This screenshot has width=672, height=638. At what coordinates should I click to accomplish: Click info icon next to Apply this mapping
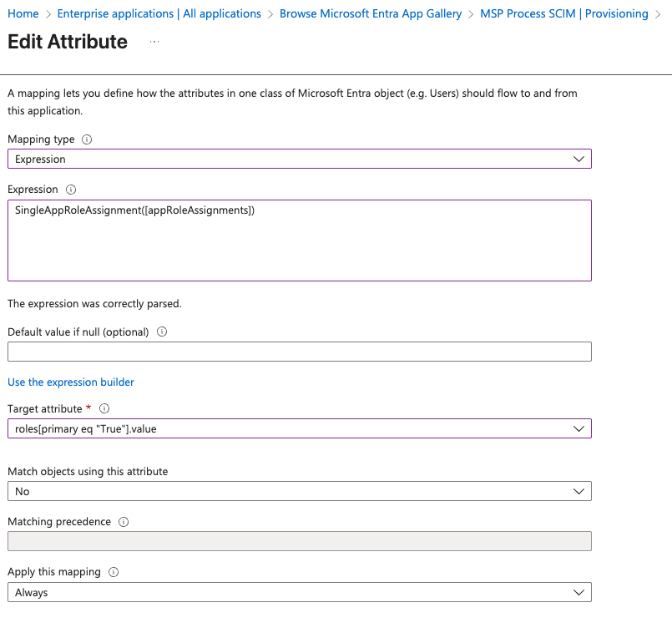(114, 572)
